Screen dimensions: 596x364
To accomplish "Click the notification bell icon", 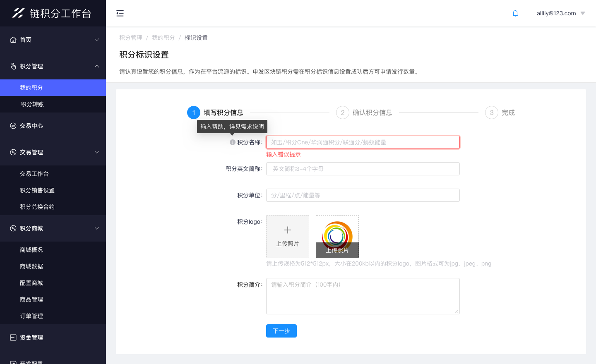I will coord(515,13).
